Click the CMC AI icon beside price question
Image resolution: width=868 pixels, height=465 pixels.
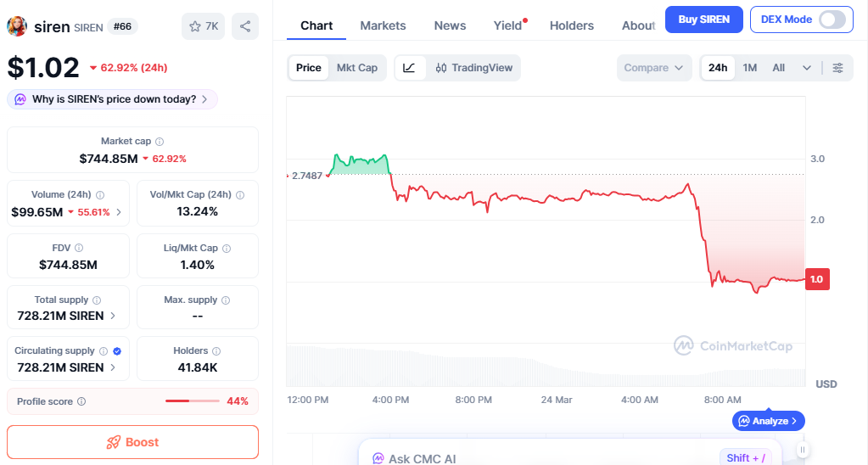pyautogui.click(x=20, y=99)
